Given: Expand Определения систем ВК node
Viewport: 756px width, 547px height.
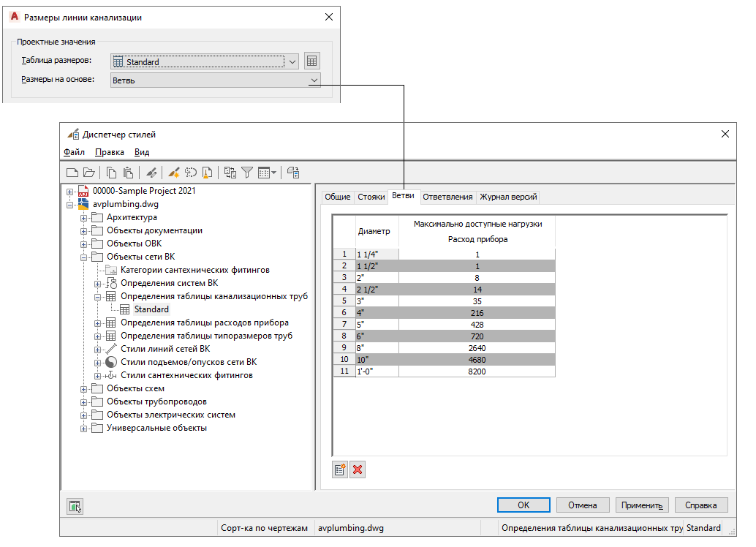Looking at the screenshot, I should coord(98,284).
